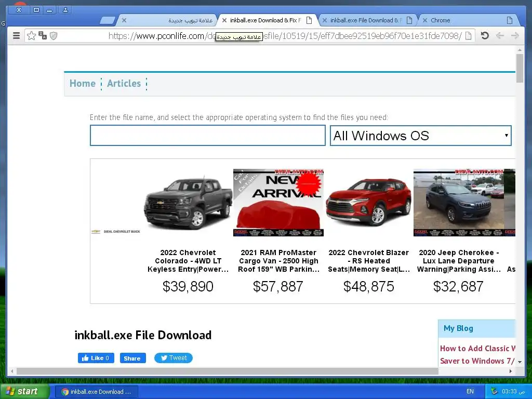Screen dimensions: 532x399
Task: Click the system tray notification icon
Action: point(494,391)
